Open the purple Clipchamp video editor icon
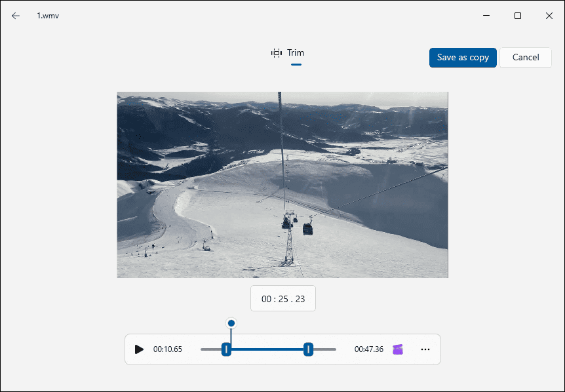 (398, 349)
